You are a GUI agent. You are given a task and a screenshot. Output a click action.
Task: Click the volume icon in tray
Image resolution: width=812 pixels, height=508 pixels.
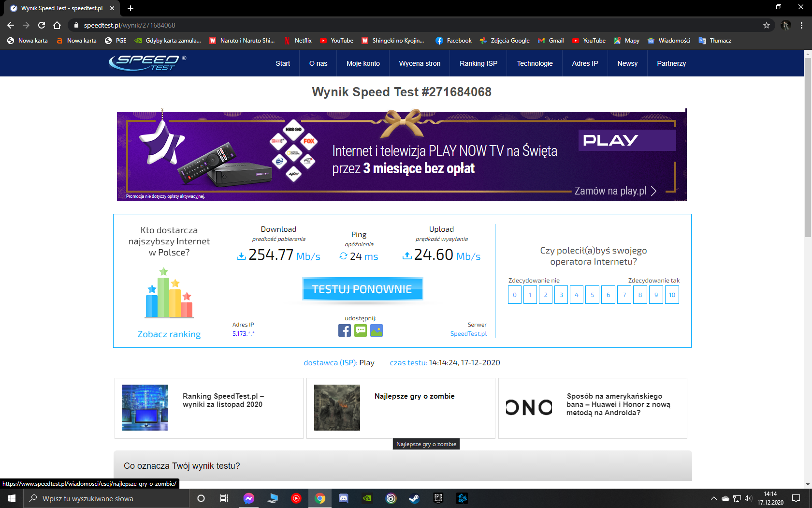pos(748,498)
